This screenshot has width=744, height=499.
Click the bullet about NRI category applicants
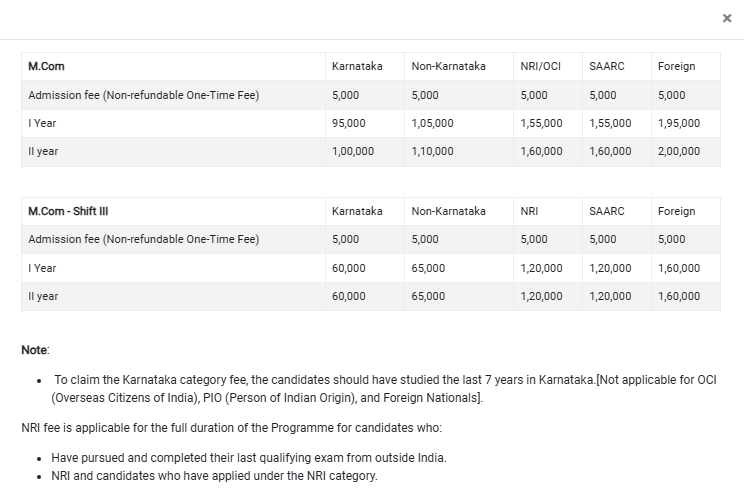(x=215, y=476)
